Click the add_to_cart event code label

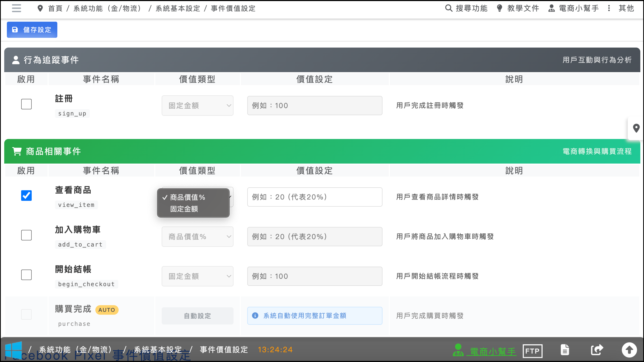tap(80, 244)
